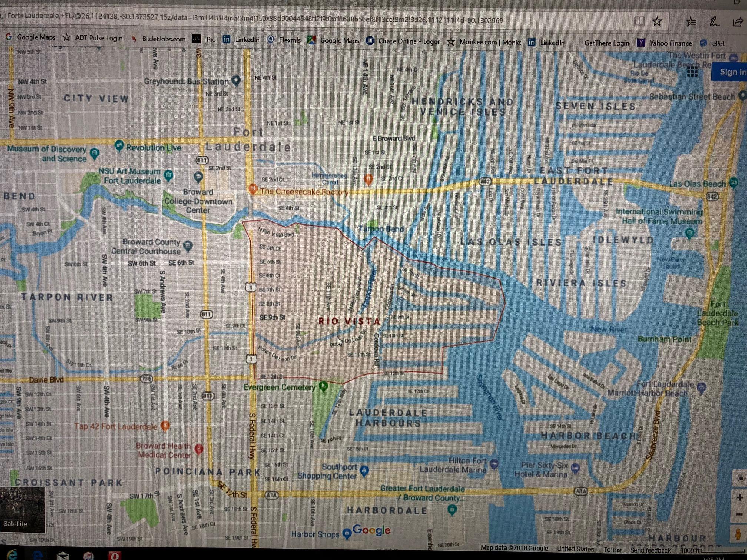Image resolution: width=747 pixels, height=560 pixels.
Task: Open the favorites hub icon
Action: click(691, 22)
